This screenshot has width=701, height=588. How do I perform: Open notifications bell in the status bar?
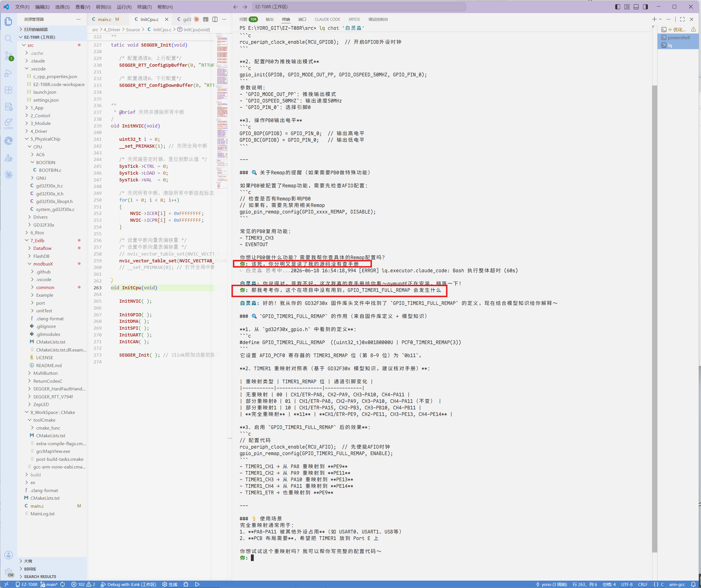pos(693,584)
